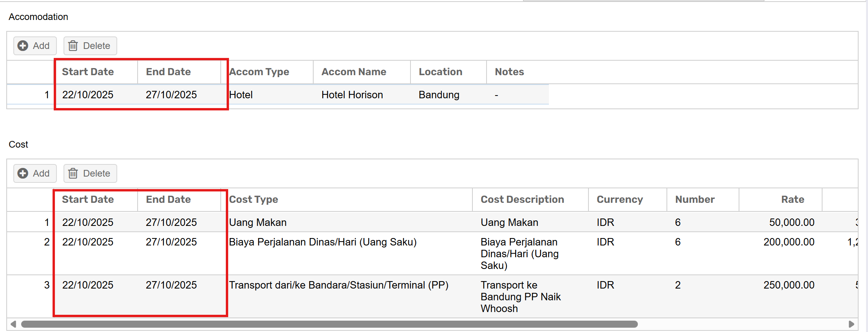
Task: Sort by Accom Type column header
Action: coord(259,72)
